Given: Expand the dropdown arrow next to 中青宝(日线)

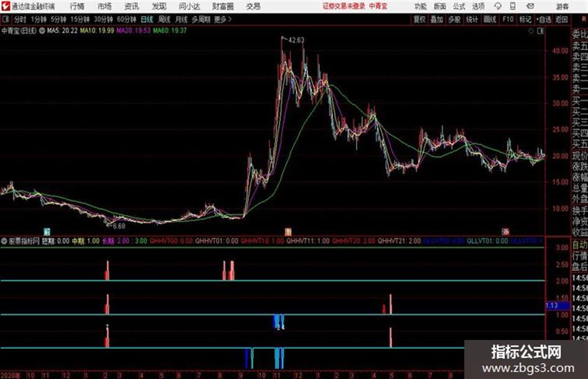Looking at the screenshot, I should point(42,30).
